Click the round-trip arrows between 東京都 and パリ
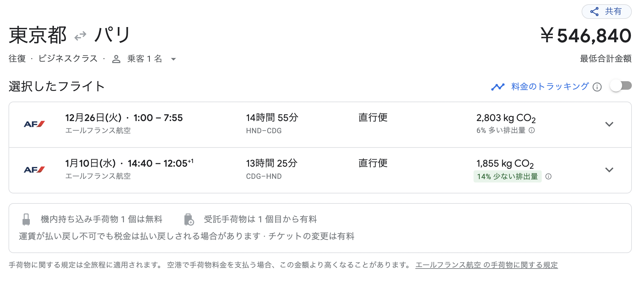Screen dimensions: 644x281 click(x=81, y=36)
